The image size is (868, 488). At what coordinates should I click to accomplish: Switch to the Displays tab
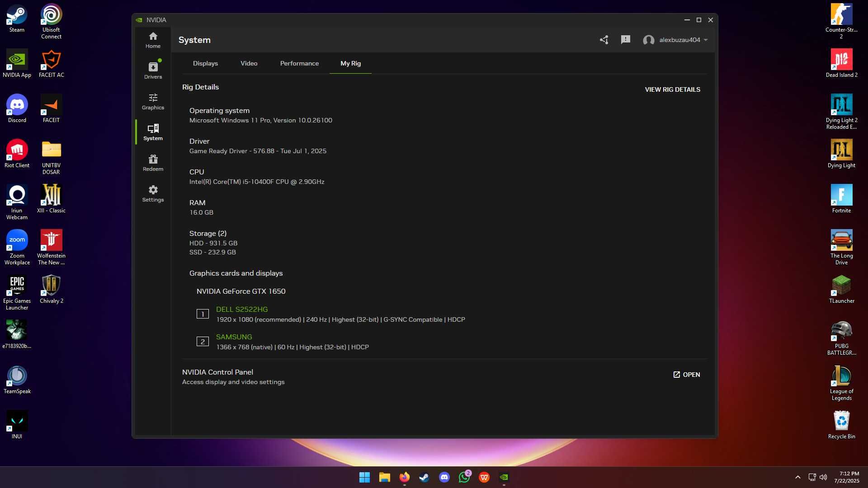[205, 63]
